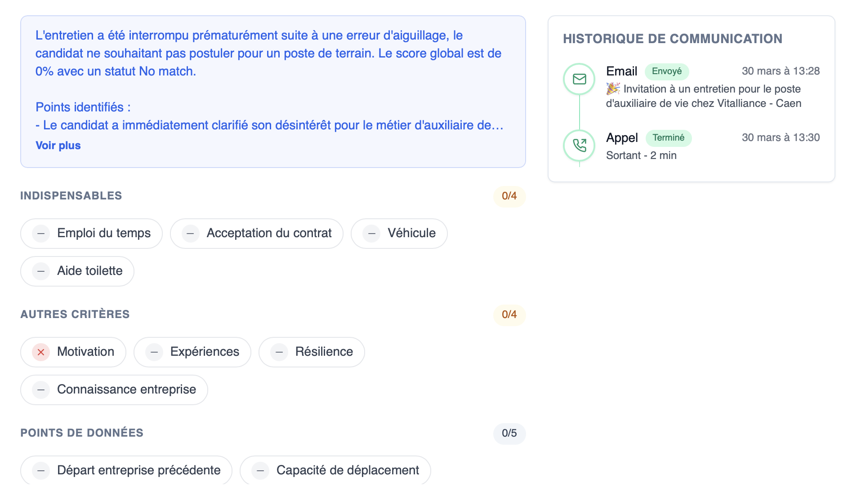
Task: Expand the summary with Voir plus
Action: (58, 145)
